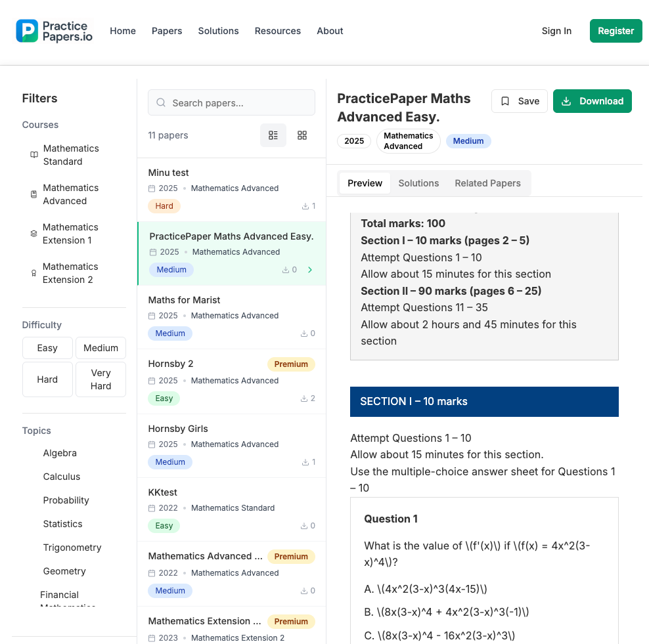
Task: Save the paper with Save button
Action: (x=519, y=101)
